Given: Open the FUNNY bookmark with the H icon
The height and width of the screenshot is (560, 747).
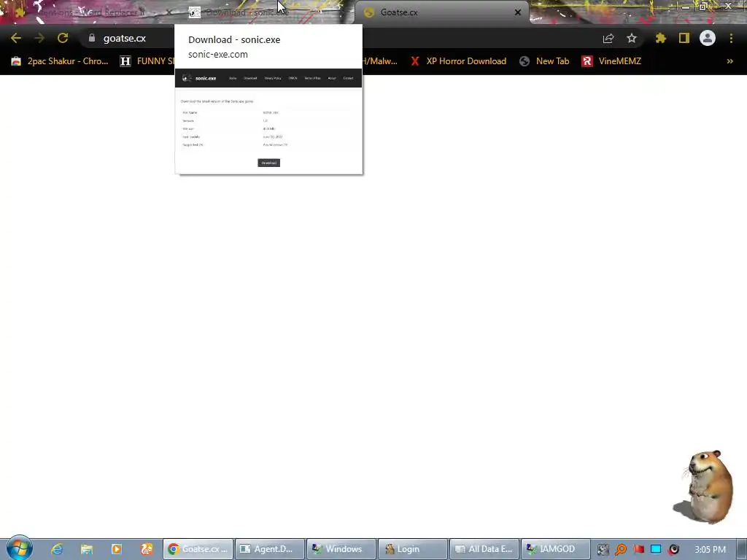Looking at the screenshot, I should [147, 61].
